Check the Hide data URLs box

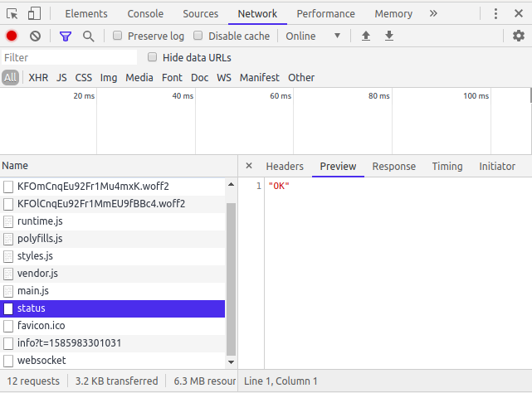(x=153, y=57)
